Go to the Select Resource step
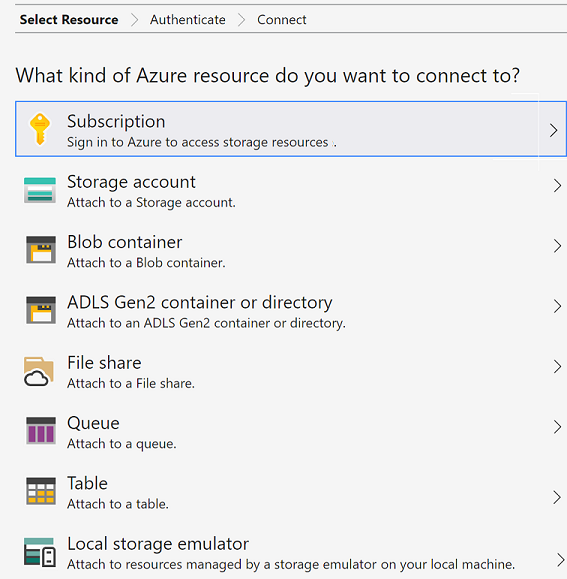Viewport: 567px width, 579px height. click(69, 20)
